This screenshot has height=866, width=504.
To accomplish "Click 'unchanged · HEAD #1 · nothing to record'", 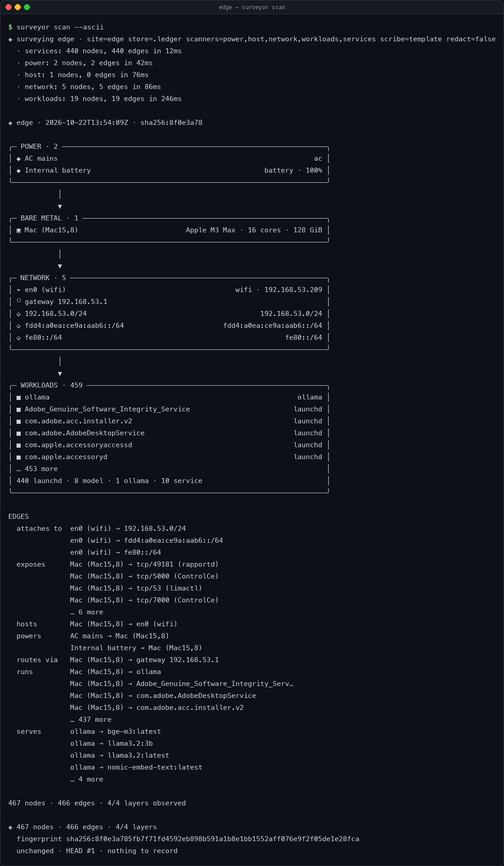I will pos(97,851).
